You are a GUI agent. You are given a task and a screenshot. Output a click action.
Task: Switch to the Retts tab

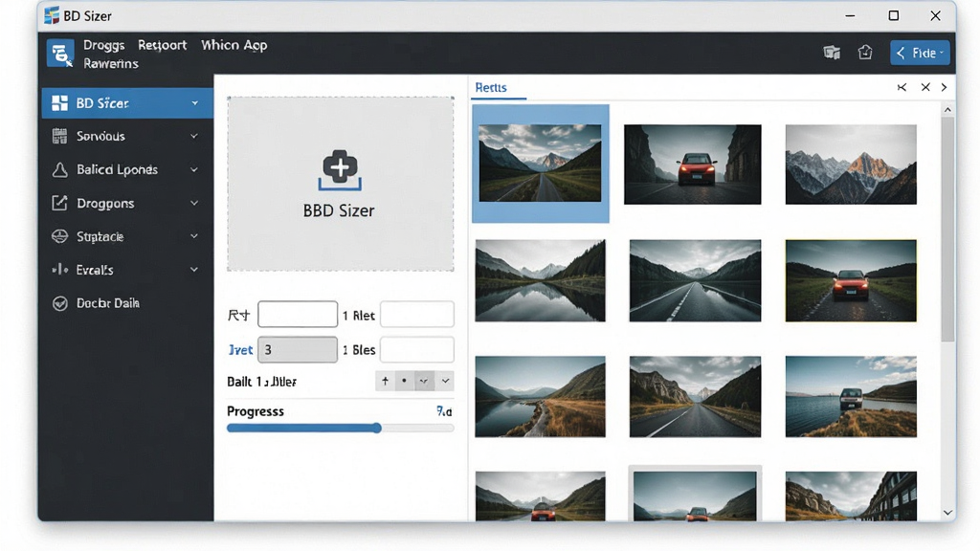[x=491, y=87]
